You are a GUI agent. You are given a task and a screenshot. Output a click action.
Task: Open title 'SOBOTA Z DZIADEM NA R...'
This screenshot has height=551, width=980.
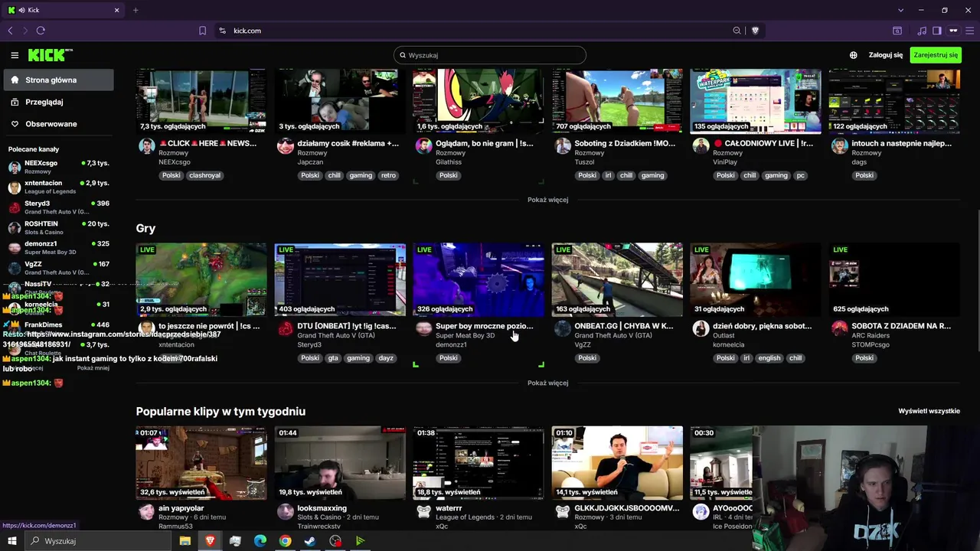(x=901, y=326)
